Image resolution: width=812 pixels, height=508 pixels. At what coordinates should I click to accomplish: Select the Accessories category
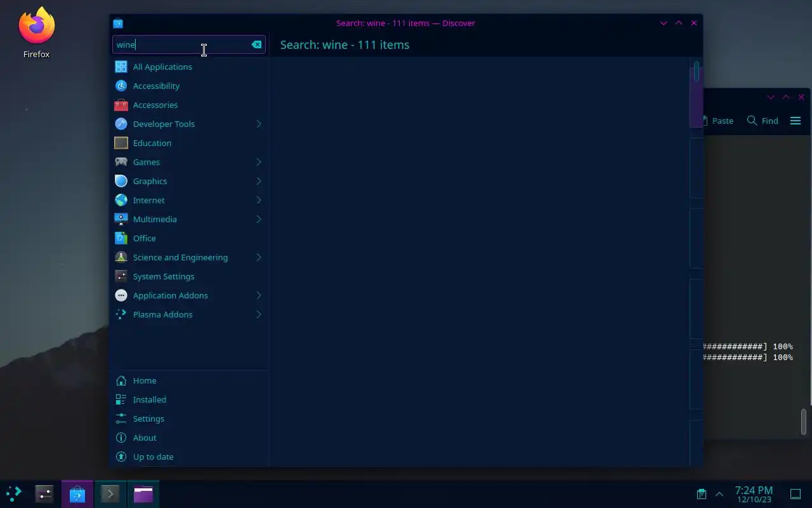point(189,105)
